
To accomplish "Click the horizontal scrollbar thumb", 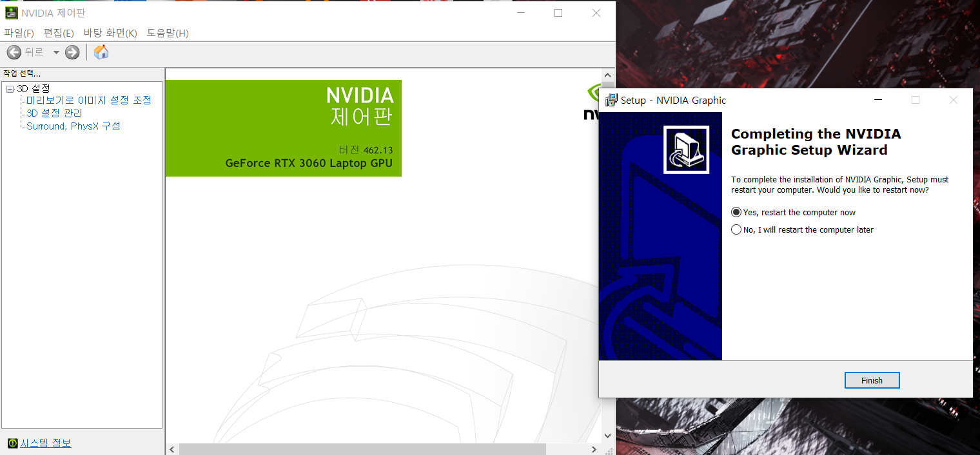I will [x=362, y=449].
